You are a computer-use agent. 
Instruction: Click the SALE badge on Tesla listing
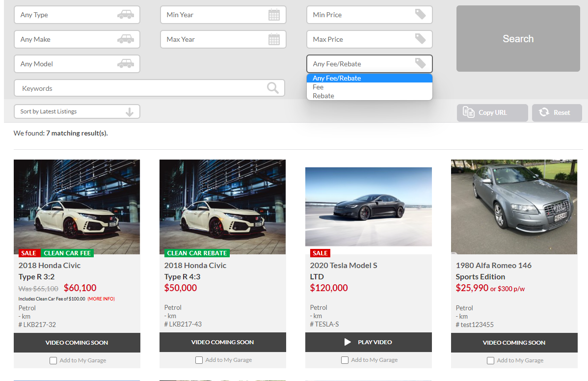tap(320, 253)
